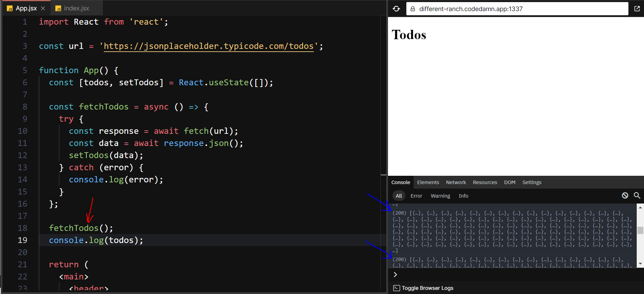Show only Error console messages

[416, 196]
